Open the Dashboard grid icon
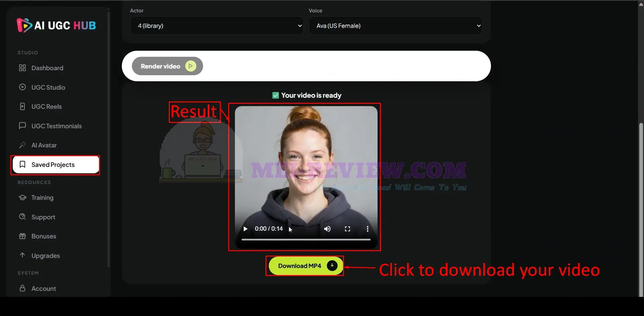644x316 pixels. (x=22, y=68)
